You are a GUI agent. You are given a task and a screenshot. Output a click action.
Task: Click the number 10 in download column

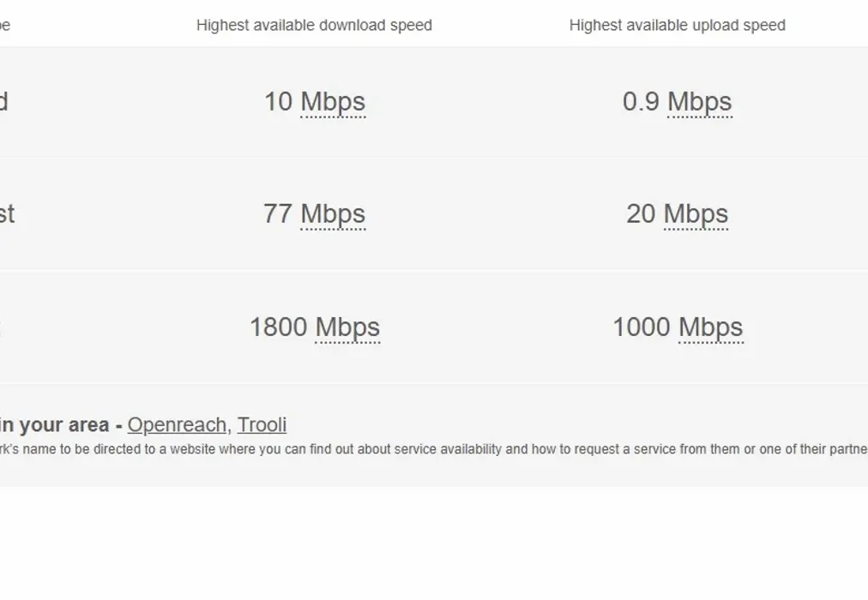[278, 102]
